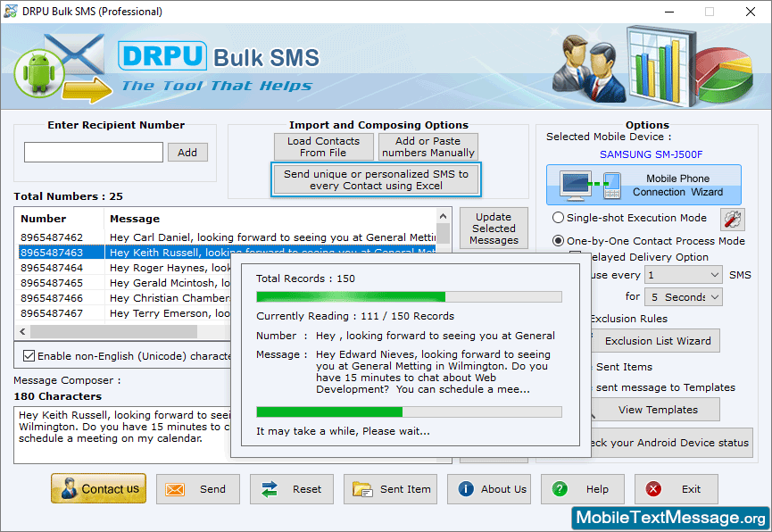This screenshot has width=772, height=532.
Task: Check your Android Device status button
Action: pos(671,443)
